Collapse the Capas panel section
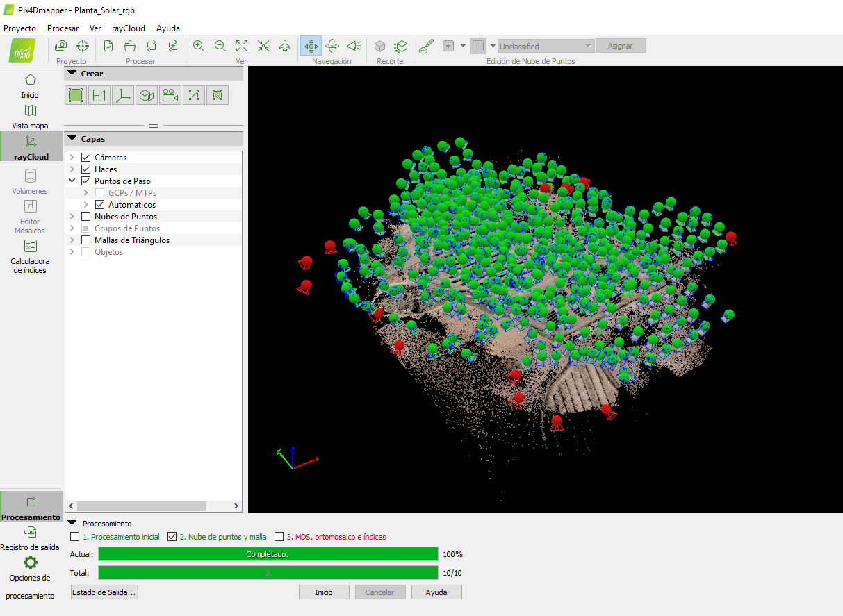Viewport: 843px width, 616px height. click(x=72, y=138)
